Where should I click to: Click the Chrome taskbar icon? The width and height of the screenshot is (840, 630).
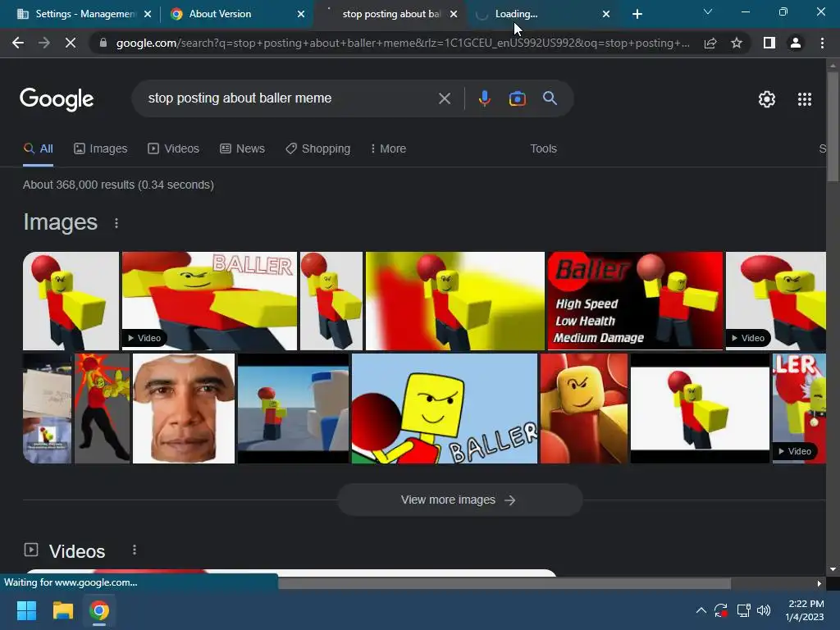point(99,610)
